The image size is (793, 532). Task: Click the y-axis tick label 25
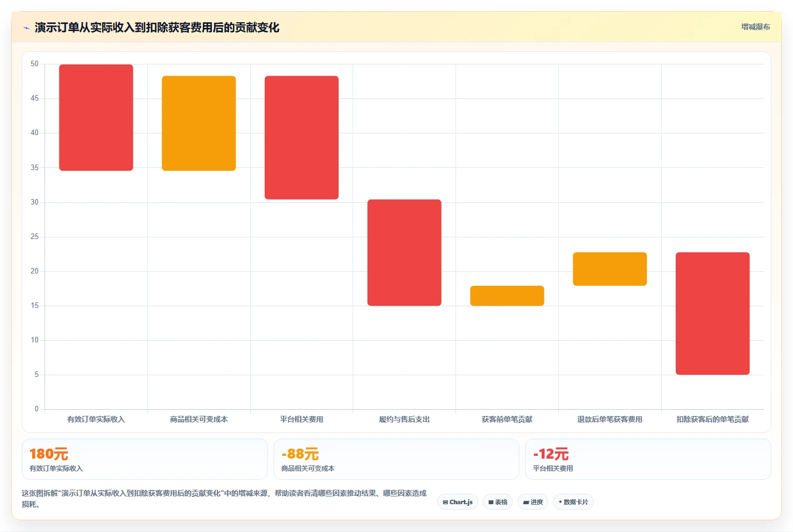(34, 237)
